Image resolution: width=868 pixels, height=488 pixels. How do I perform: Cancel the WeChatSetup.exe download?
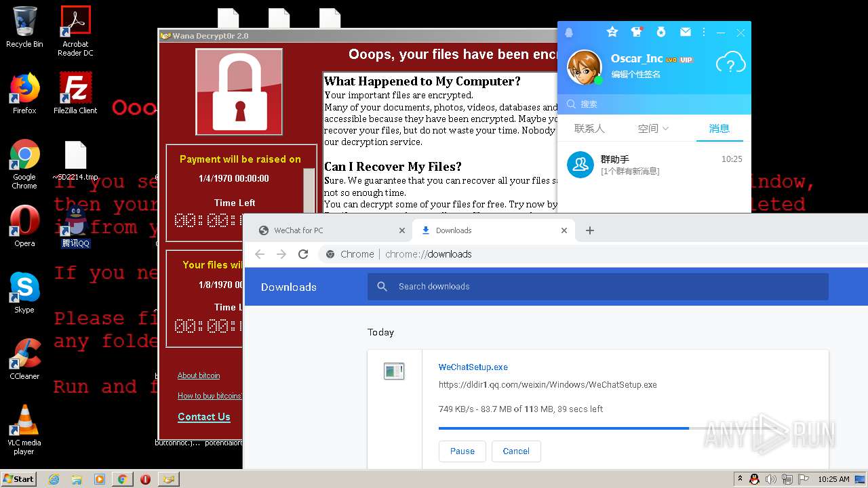point(516,451)
